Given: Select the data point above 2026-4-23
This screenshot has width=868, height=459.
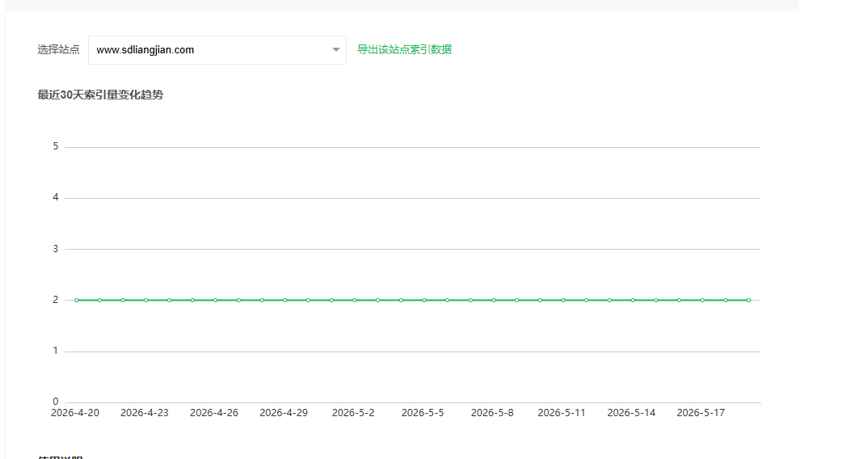Looking at the screenshot, I should (x=146, y=300).
